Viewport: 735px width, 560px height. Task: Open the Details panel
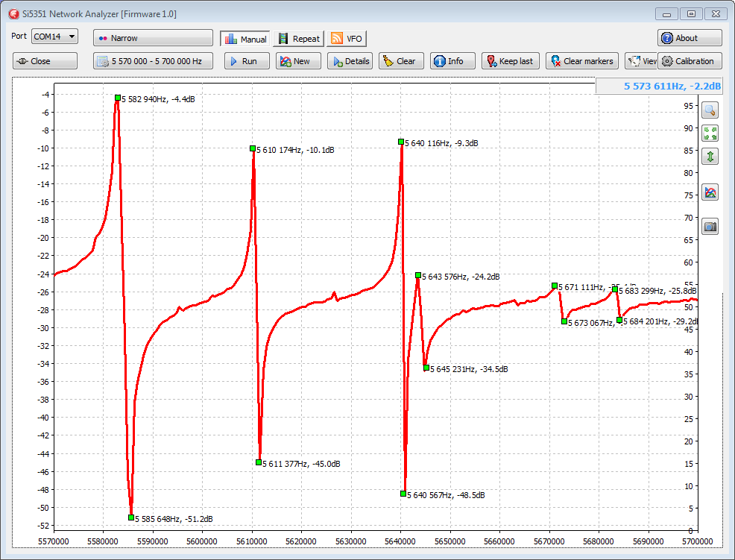coord(350,61)
